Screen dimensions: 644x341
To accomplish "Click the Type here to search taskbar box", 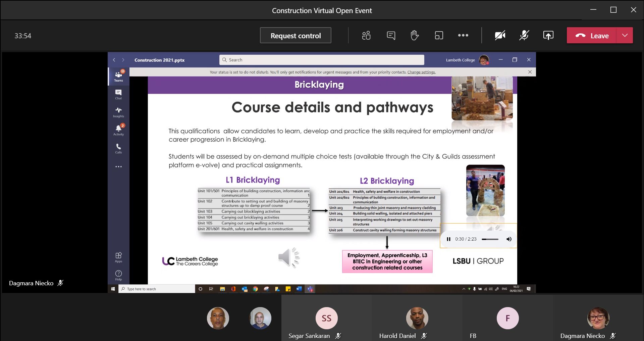I will [157, 289].
